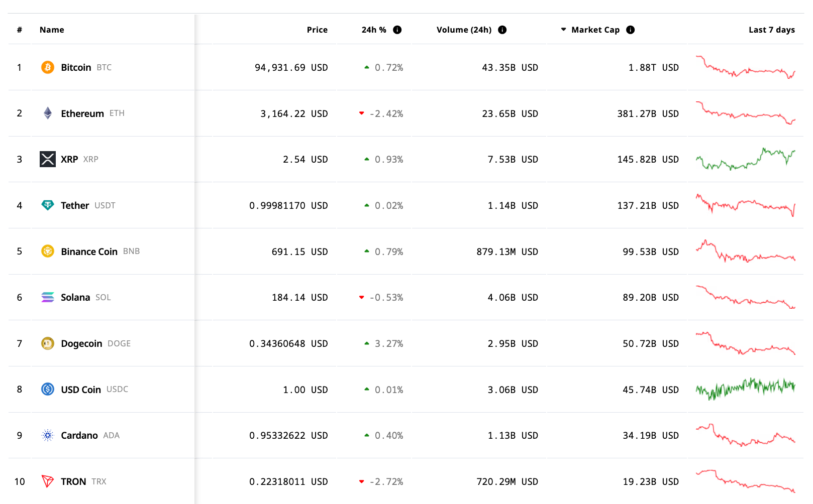This screenshot has height=504, width=813.
Task: Click the TRON logo icon
Action: pyautogui.click(x=48, y=481)
